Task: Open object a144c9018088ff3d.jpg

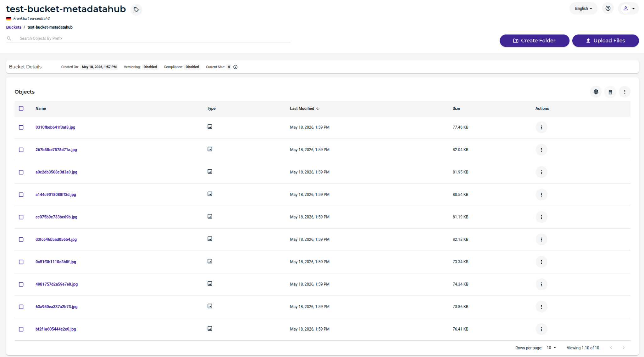Action: pyautogui.click(x=56, y=195)
